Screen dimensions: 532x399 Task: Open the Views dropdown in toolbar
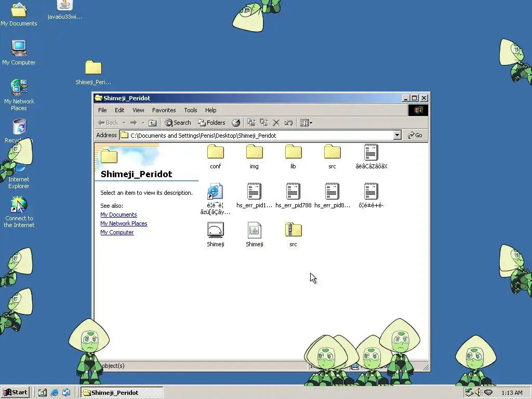click(x=306, y=123)
